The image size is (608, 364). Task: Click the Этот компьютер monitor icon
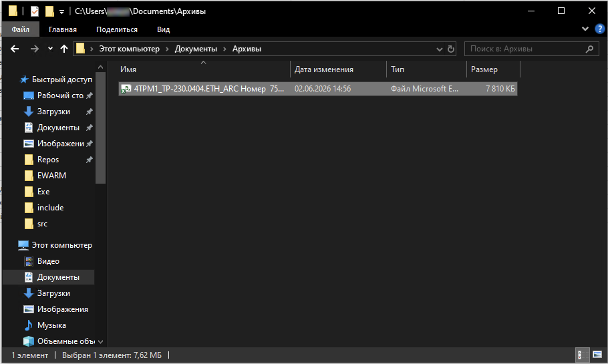pos(23,245)
